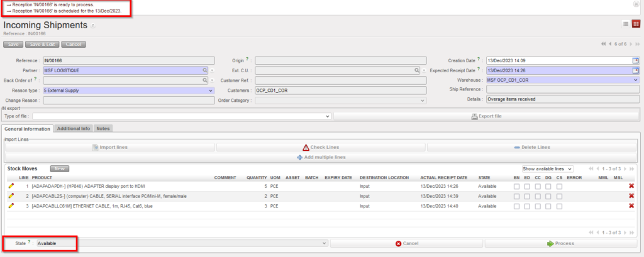Image resolution: width=644 pixels, height=257 pixels.
Task: Open the Reason type dropdown
Action: pyautogui.click(x=129, y=90)
